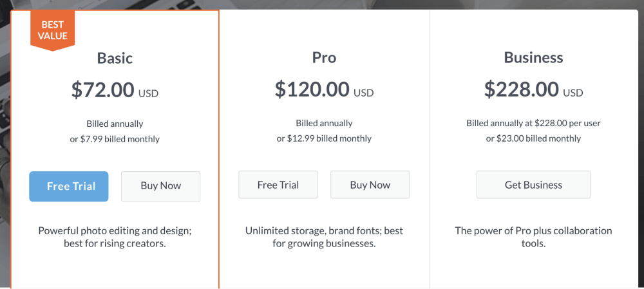
Task: Click "Billed annually at $228.00 per user" text
Action: (533, 123)
